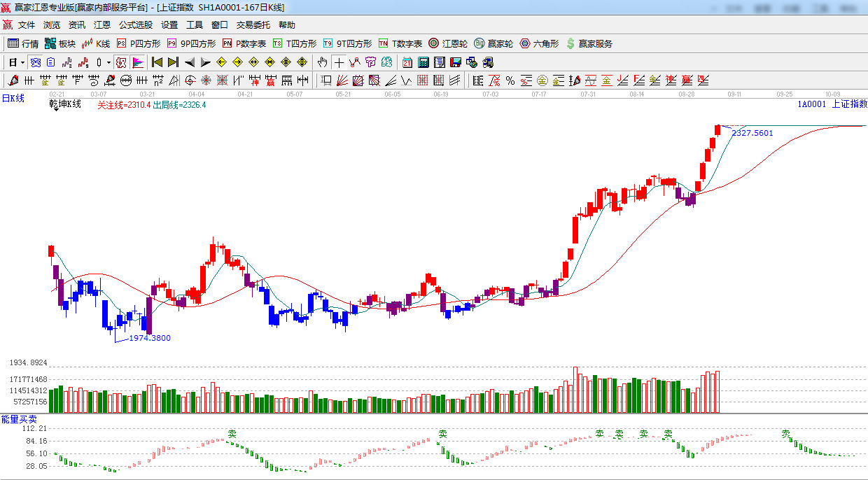Open the 公式选股 menu
868x480 pixels.
[135, 25]
